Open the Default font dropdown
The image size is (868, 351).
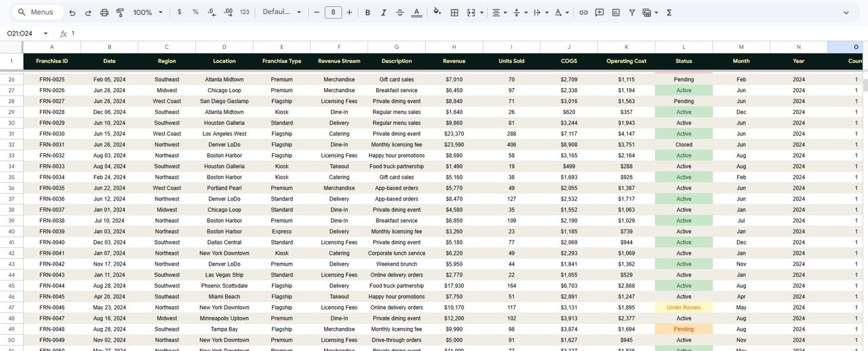click(x=282, y=12)
